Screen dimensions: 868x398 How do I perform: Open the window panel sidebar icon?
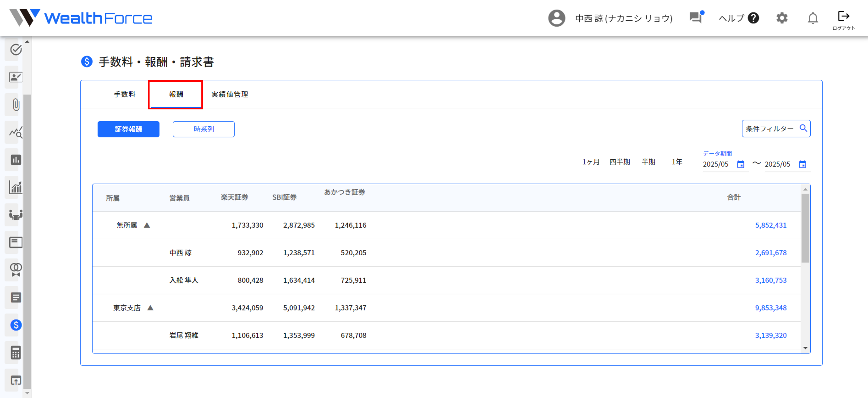coord(16,242)
